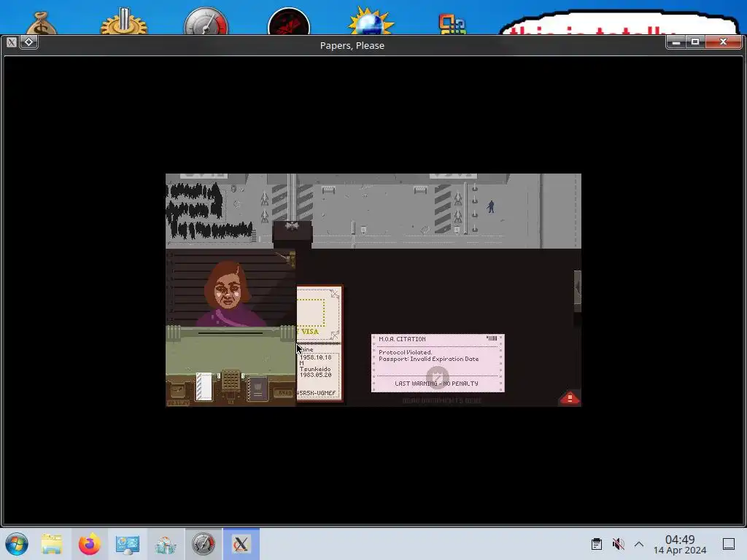Open the rulebook on the desk shelf

(258, 389)
